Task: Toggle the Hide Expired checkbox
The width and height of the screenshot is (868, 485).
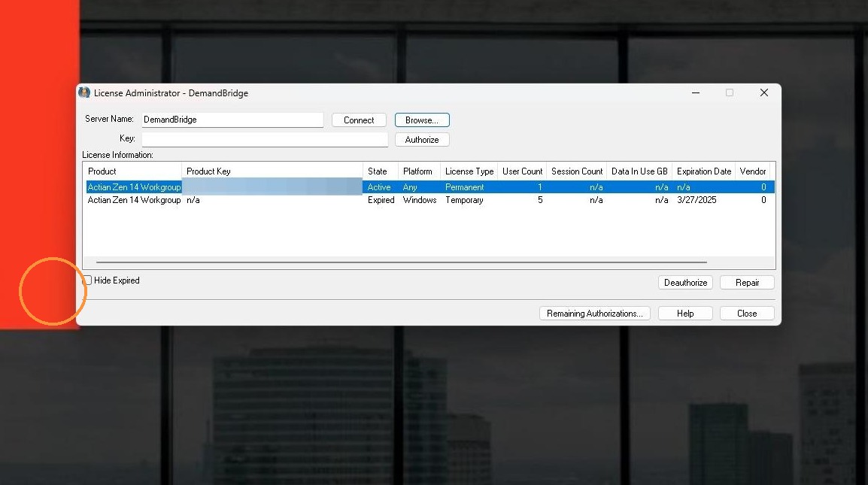Action: [x=87, y=280]
